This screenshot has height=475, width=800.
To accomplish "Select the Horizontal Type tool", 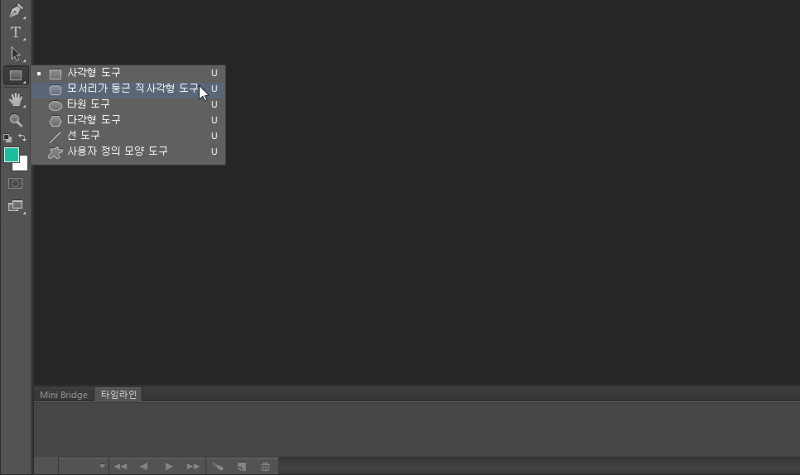I will (x=16, y=32).
